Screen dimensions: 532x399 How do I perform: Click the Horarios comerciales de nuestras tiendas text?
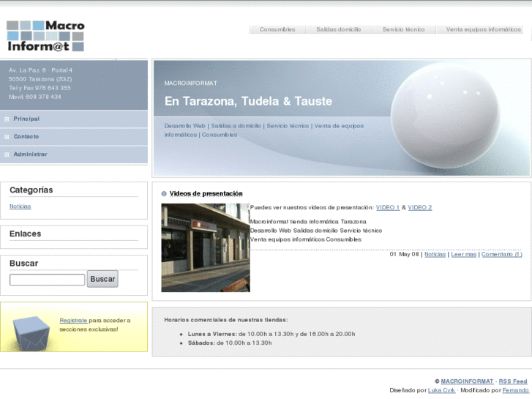(226, 320)
